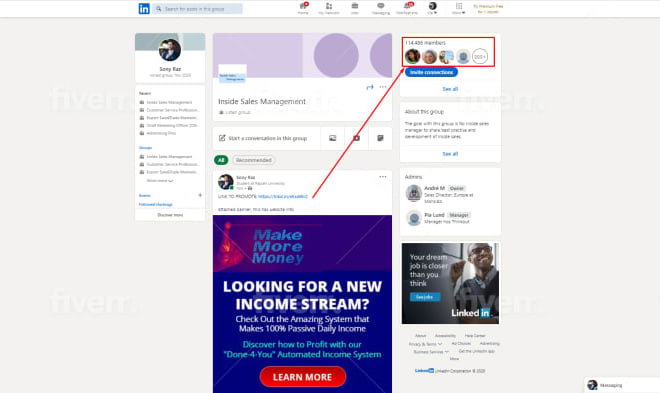Open the Jobs briefcase icon
The image size is (660, 393).
[355, 8]
